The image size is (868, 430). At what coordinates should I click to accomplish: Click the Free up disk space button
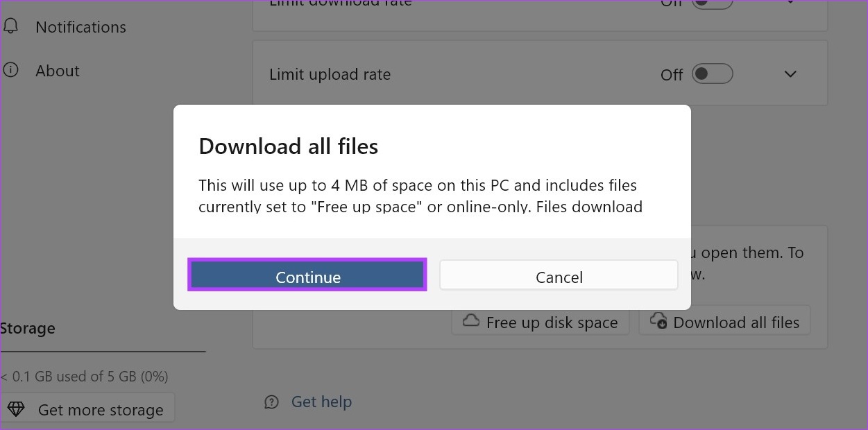tap(541, 322)
